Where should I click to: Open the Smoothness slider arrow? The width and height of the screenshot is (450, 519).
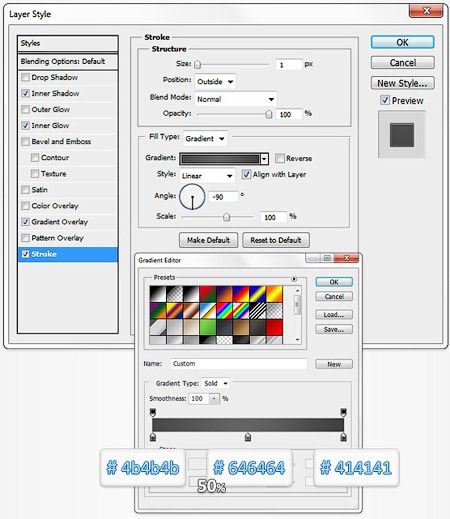214,399
